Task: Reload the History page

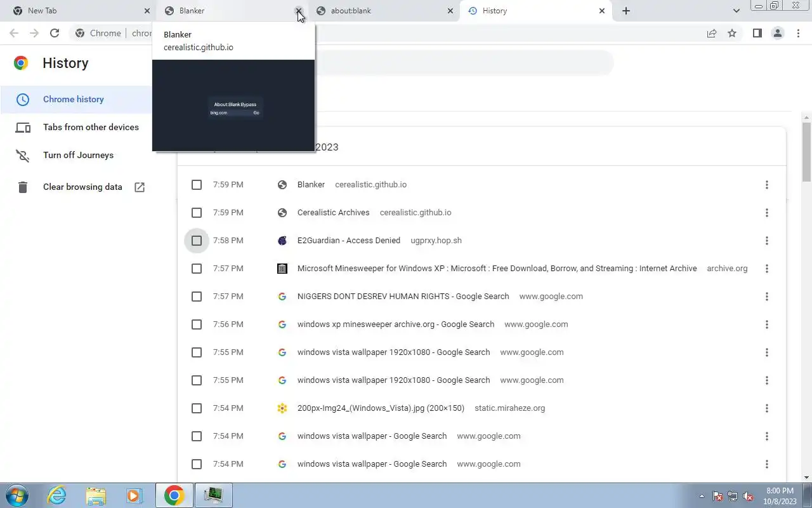Action: point(55,33)
